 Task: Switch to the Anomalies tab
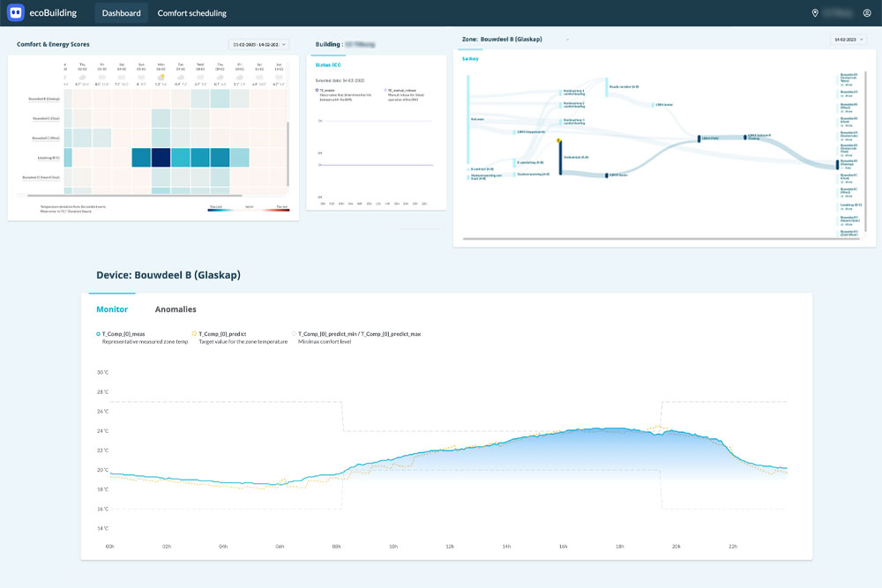pyautogui.click(x=176, y=309)
